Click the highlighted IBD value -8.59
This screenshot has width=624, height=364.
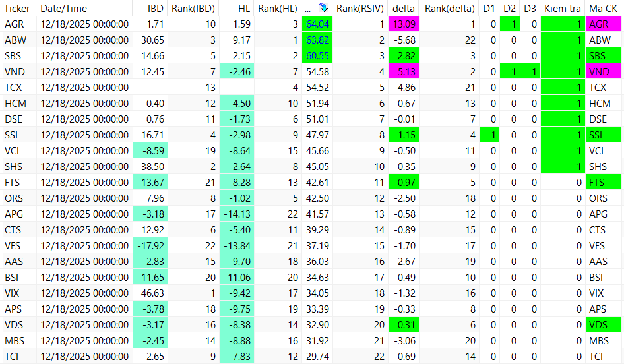coord(150,151)
